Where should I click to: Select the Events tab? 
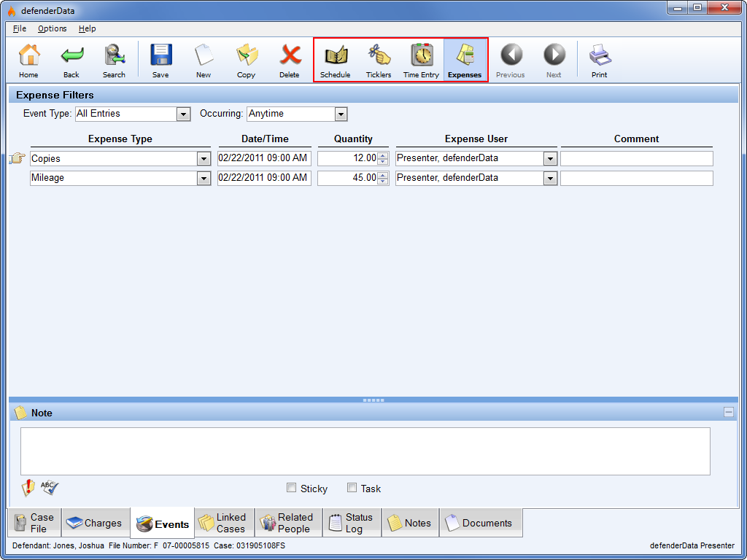pos(163,524)
